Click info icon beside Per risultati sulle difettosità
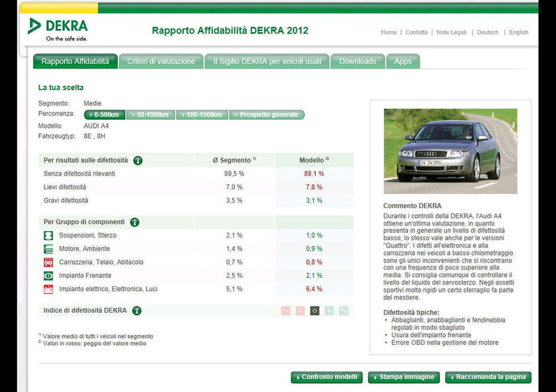556x392 pixels. click(x=138, y=161)
